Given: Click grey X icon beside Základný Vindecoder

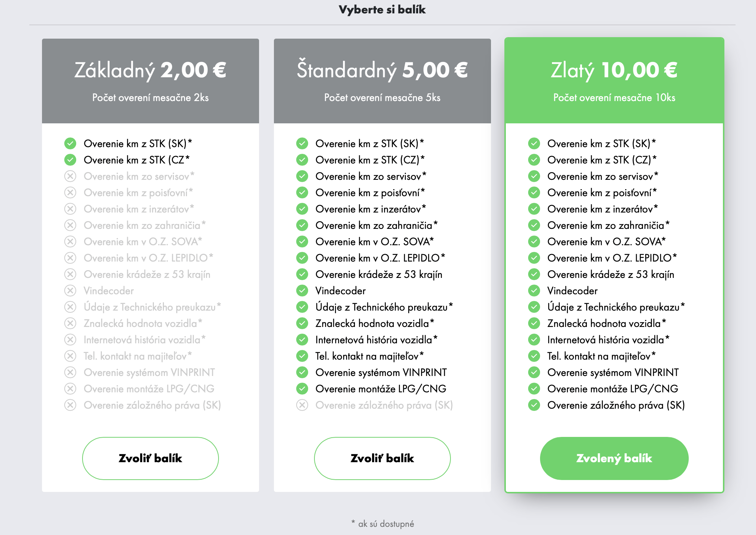Looking at the screenshot, I should point(70,291).
